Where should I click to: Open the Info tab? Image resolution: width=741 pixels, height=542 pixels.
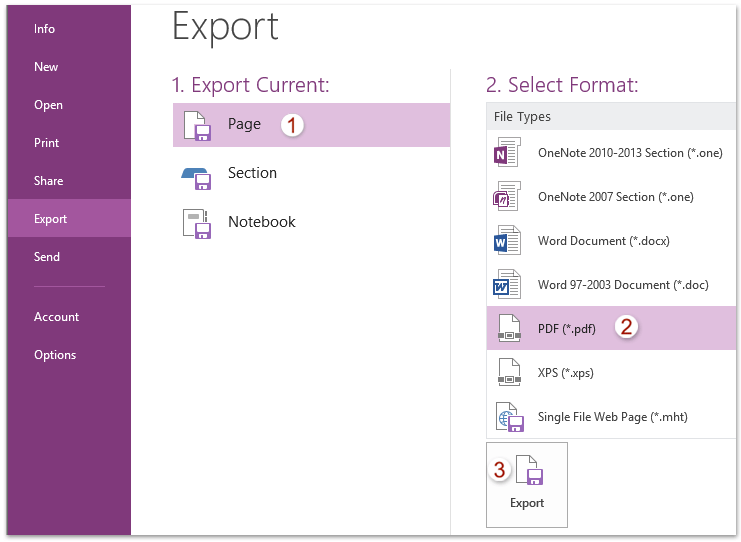click(x=44, y=29)
